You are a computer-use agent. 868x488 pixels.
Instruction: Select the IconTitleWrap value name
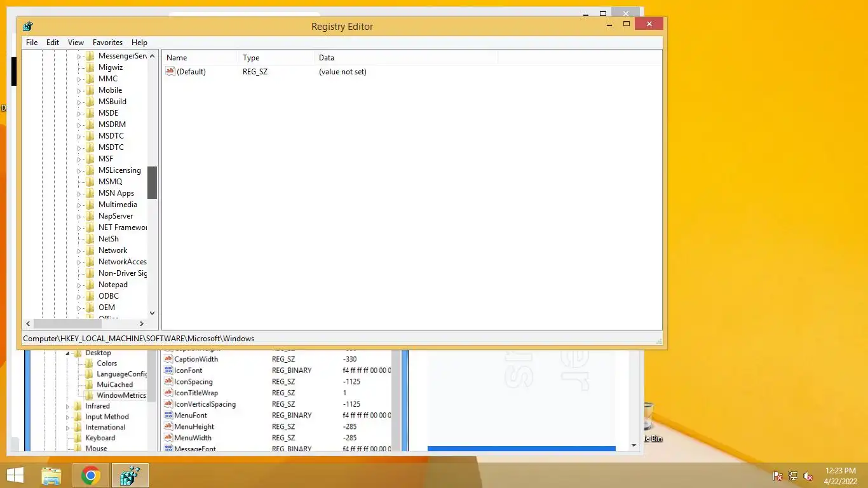coord(196,393)
